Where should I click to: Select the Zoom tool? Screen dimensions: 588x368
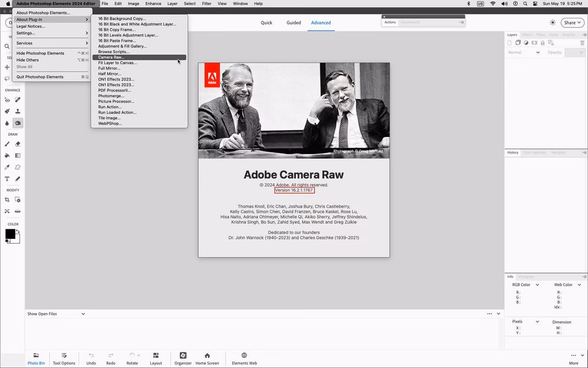(x=6, y=47)
